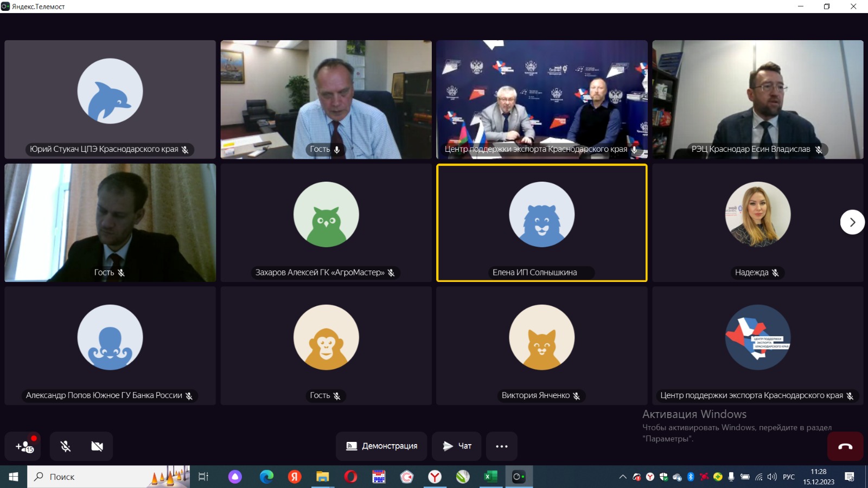This screenshot has height=488, width=868.
Task: Open the Wi-Fi network tray icon
Action: pos(759,477)
